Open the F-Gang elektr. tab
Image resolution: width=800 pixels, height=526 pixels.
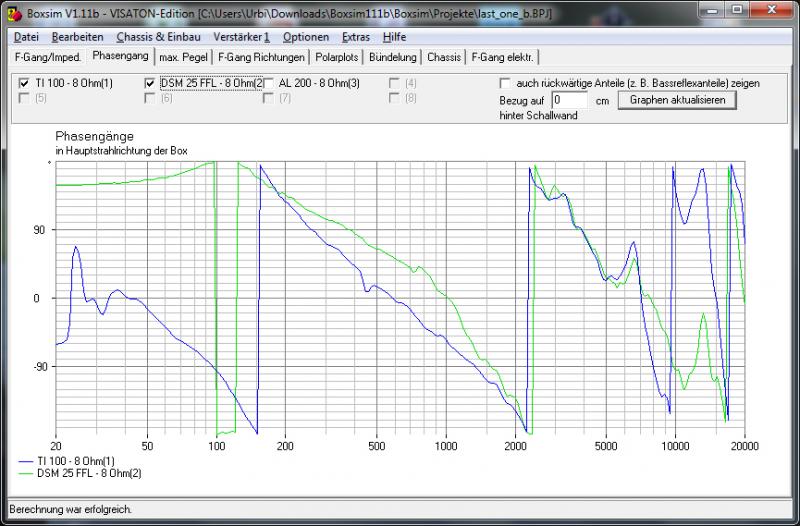(x=501, y=57)
